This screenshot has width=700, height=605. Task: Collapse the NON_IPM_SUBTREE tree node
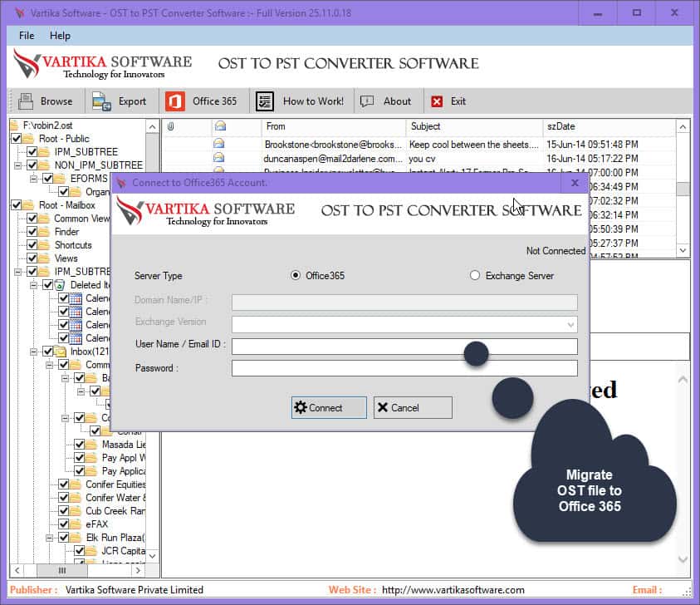[18, 165]
